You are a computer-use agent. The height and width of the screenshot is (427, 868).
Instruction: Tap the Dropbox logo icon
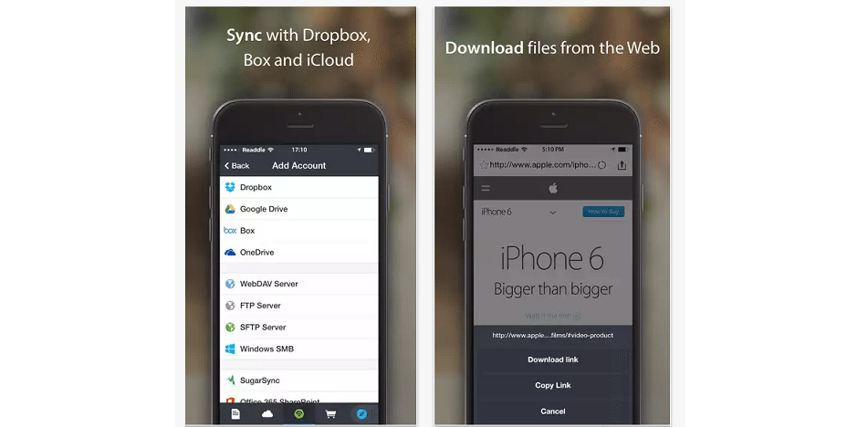230,187
